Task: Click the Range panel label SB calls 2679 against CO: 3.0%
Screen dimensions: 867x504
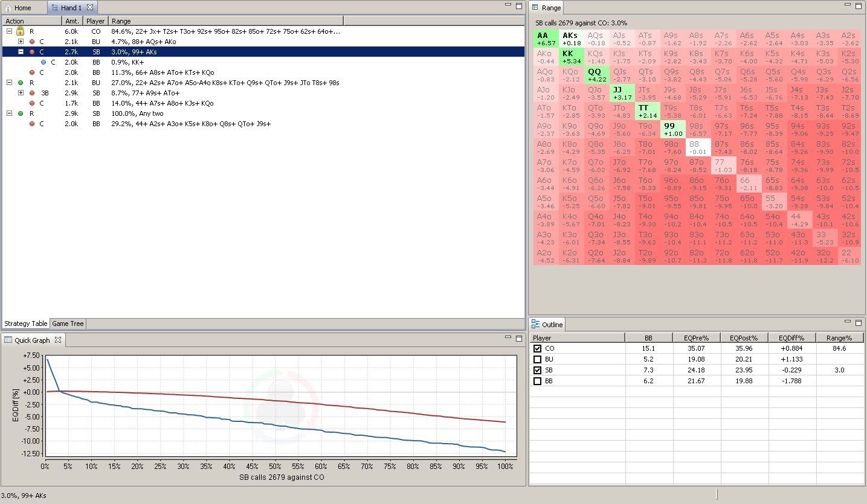Action: tap(581, 23)
